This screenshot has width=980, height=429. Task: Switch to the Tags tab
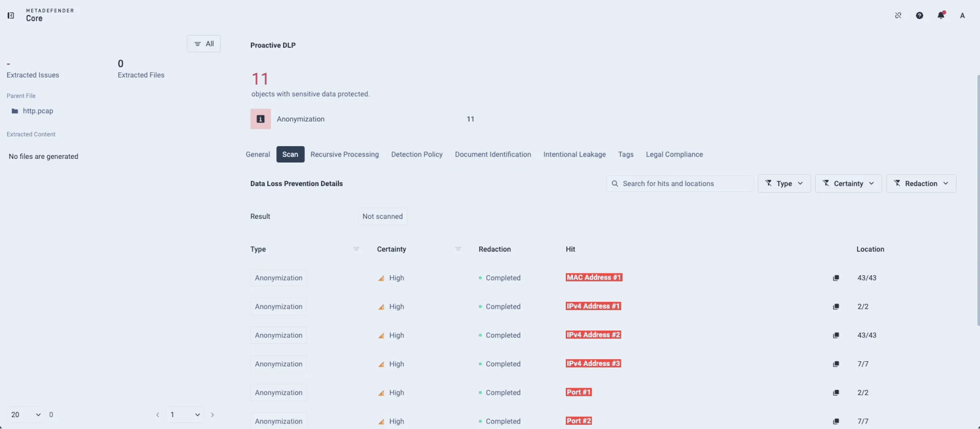[626, 154]
